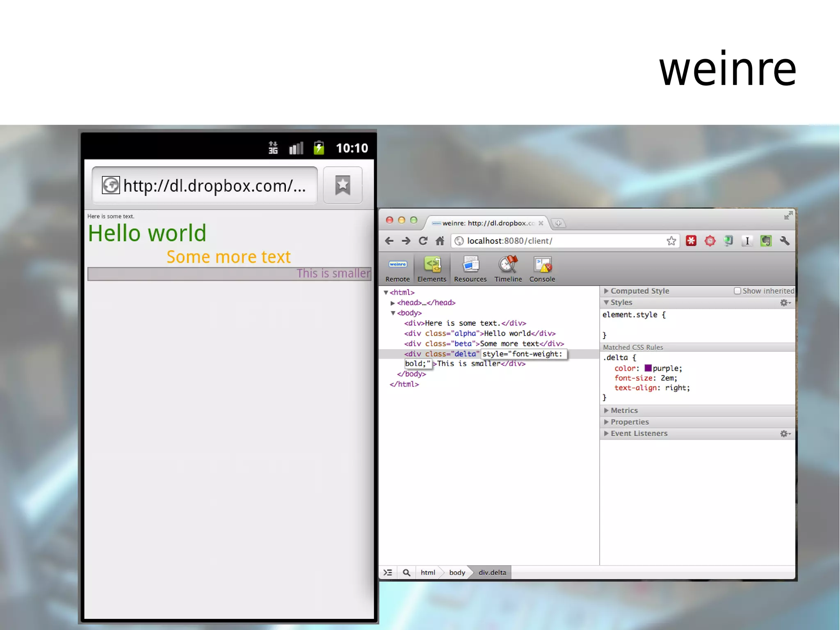Click the purple color swatch

pyautogui.click(x=648, y=368)
